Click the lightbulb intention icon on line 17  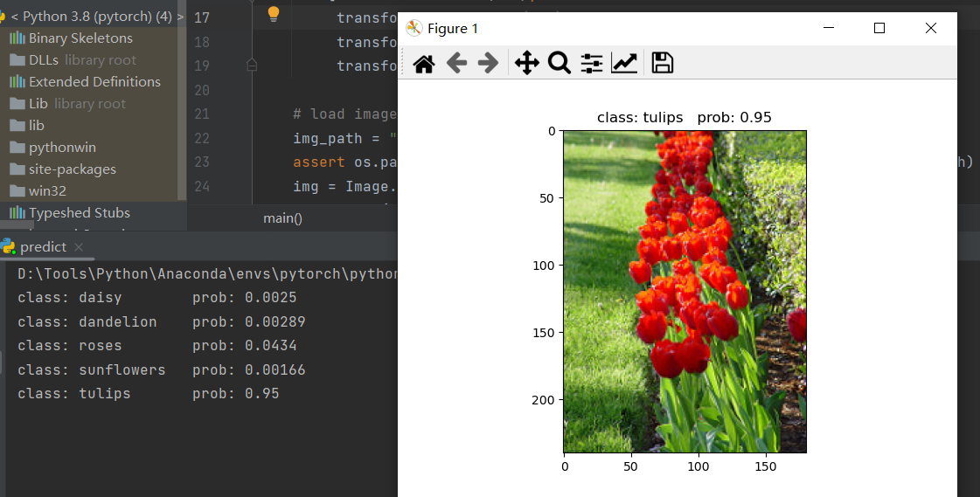pos(273,14)
